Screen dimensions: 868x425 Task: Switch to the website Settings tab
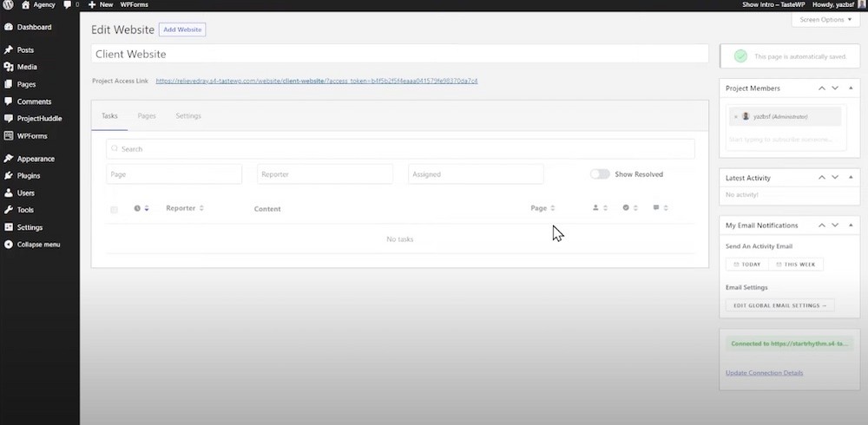click(x=188, y=116)
